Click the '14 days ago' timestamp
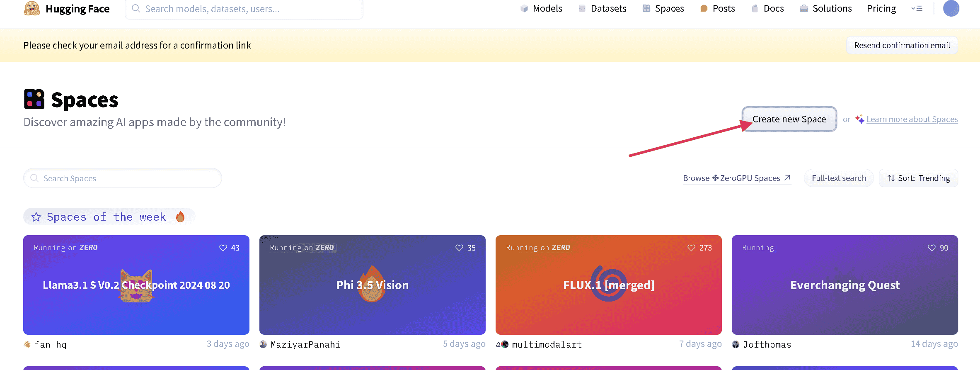The width and height of the screenshot is (980, 370). [934, 344]
